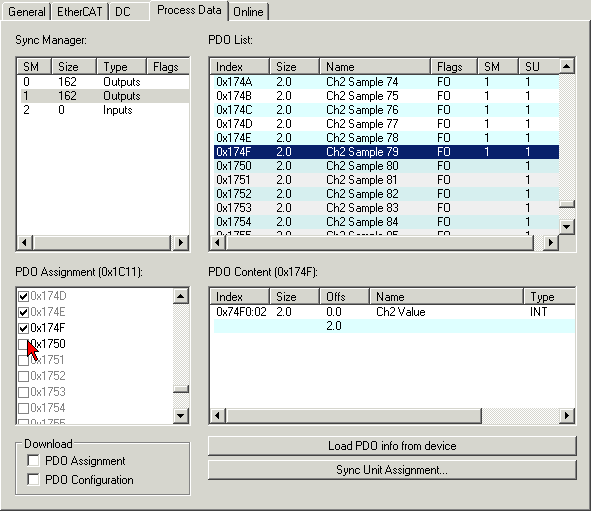Click PDO List horizontal scrollbar thumb

pos(379,242)
